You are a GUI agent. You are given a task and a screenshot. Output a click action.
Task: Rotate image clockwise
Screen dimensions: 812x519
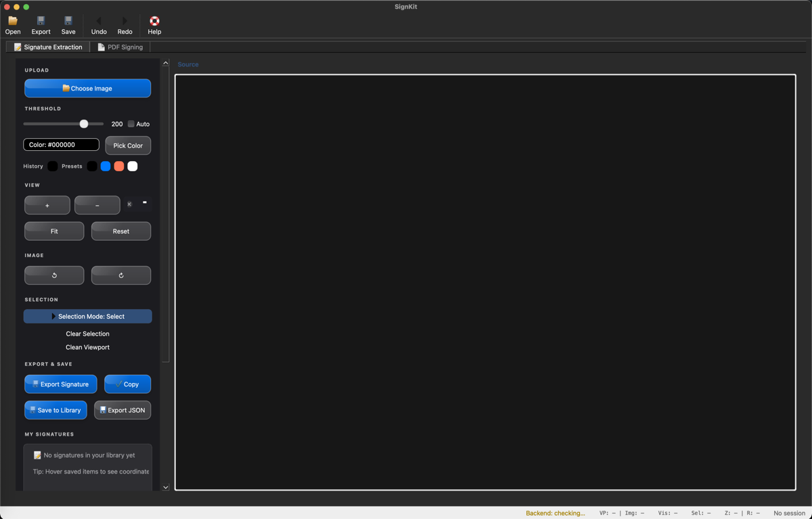pyautogui.click(x=121, y=275)
